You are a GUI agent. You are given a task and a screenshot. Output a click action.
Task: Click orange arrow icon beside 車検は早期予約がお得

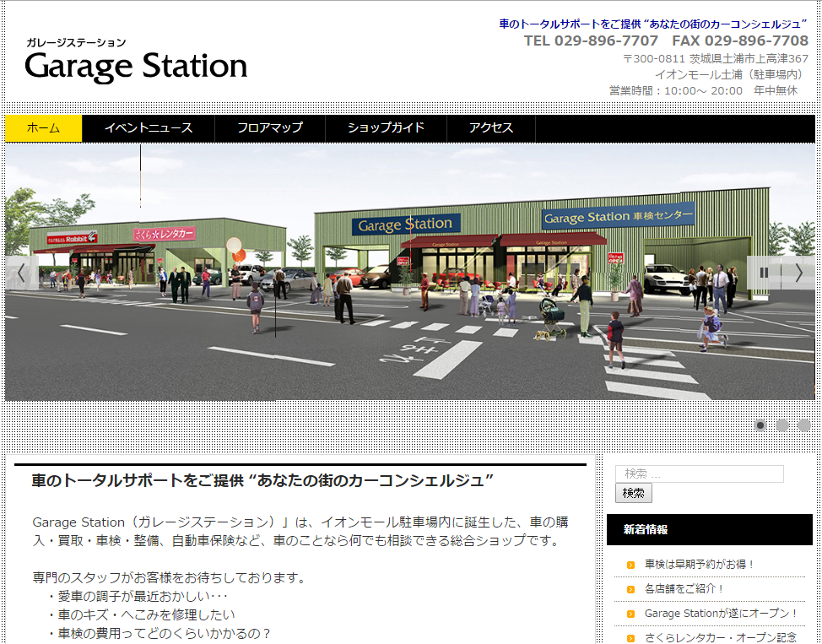coord(630,565)
